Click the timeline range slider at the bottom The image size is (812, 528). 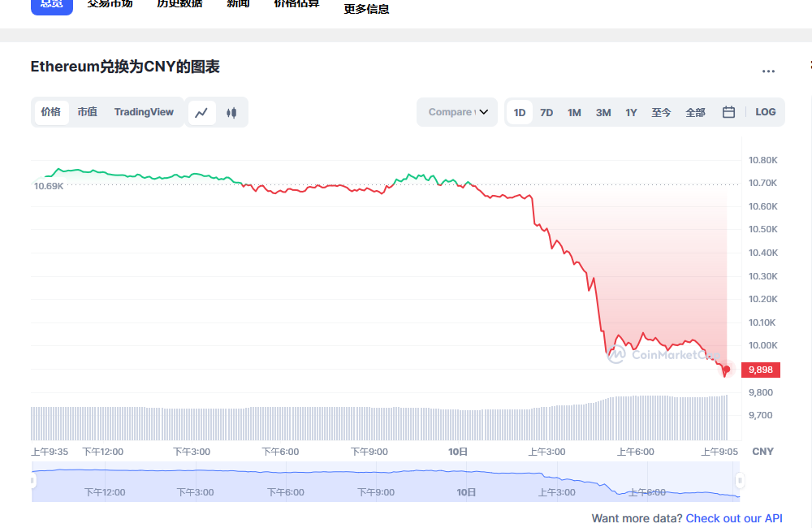tap(386, 479)
